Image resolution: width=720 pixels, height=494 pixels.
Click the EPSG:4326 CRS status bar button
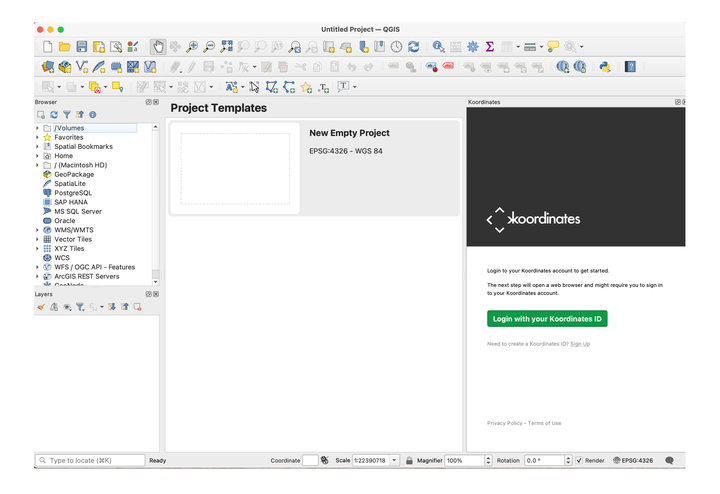tap(633, 460)
